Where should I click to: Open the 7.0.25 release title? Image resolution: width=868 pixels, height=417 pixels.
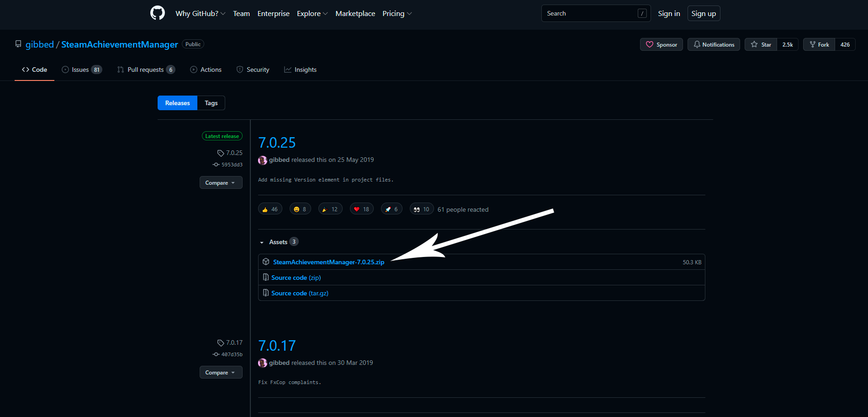pos(277,143)
